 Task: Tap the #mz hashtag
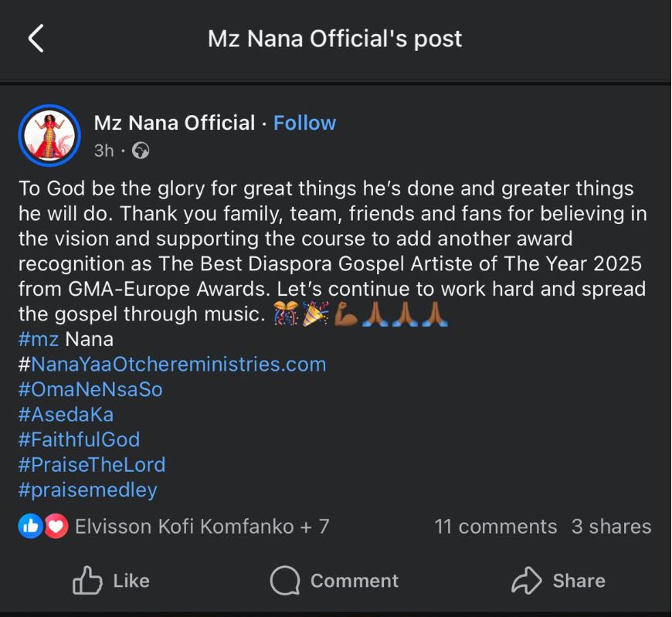[39, 339]
